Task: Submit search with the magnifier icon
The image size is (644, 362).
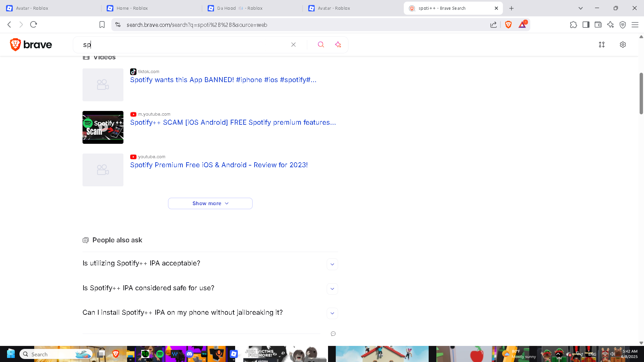Action: click(321, 45)
